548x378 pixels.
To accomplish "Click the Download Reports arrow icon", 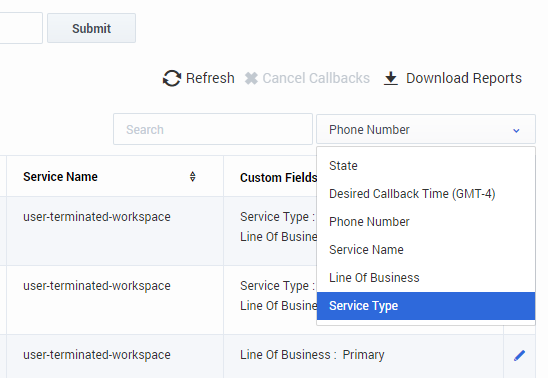I will [x=391, y=78].
